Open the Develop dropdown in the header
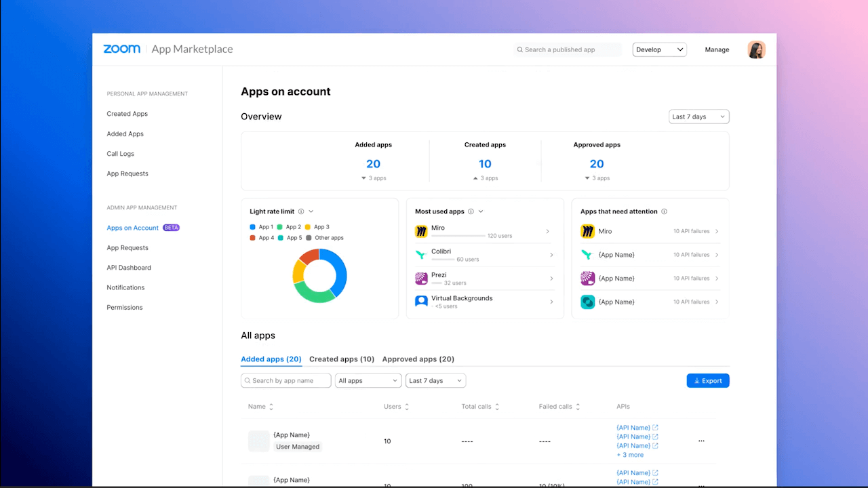This screenshot has height=488, width=868. click(x=658, y=49)
